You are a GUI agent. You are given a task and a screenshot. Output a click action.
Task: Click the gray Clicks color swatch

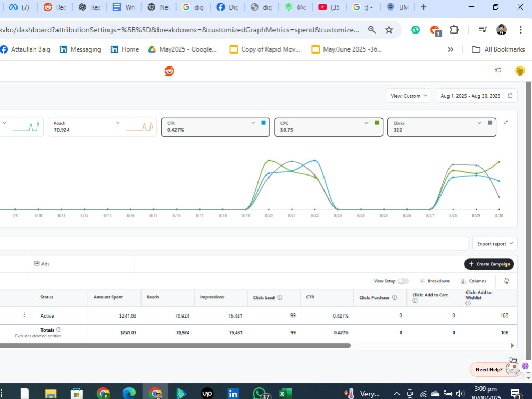point(490,123)
